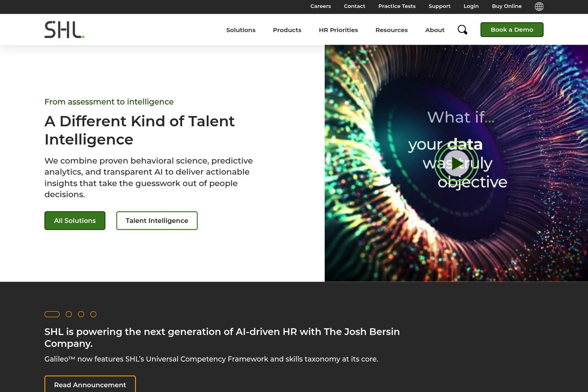588x392 pixels.
Task: Visit the Practice Tests link
Action: point(397,6)
